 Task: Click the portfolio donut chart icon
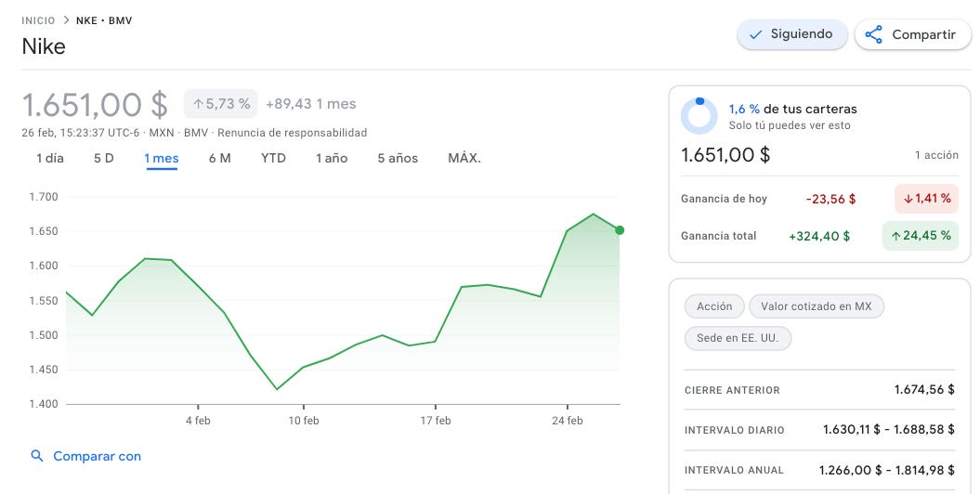coord(699,115)
